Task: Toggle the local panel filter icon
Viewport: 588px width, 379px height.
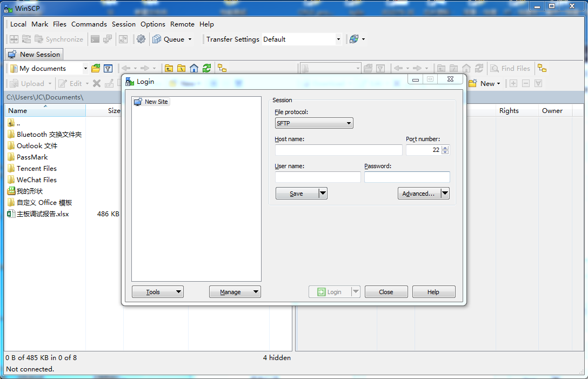Action: click(x=107, y=68)
